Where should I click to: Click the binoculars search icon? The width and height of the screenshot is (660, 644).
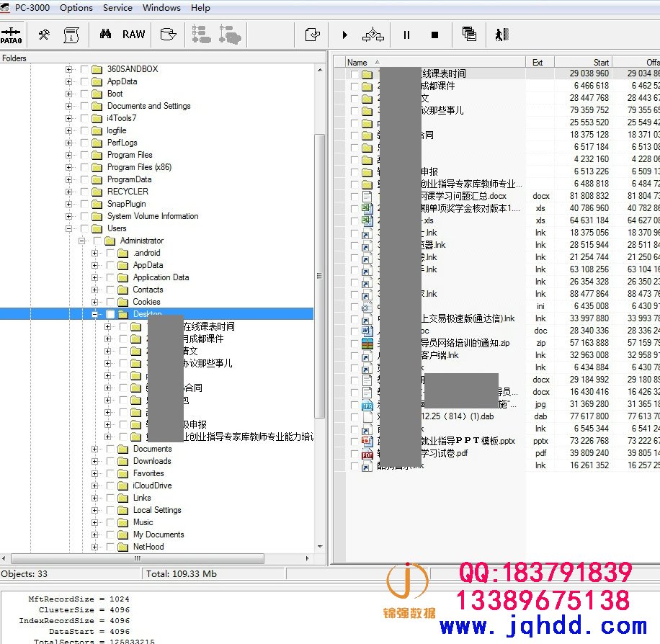105,34
